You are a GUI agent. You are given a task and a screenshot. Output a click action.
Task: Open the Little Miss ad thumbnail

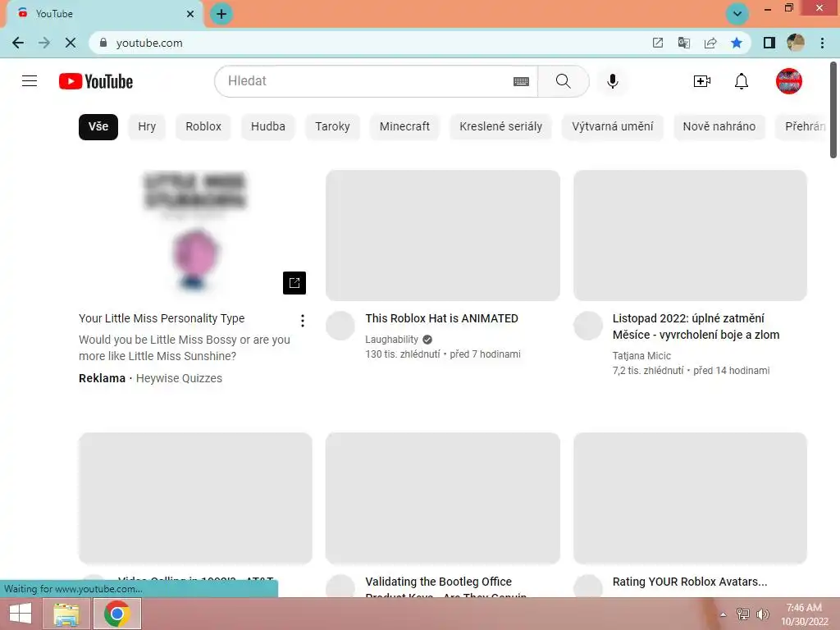(195, 235)
